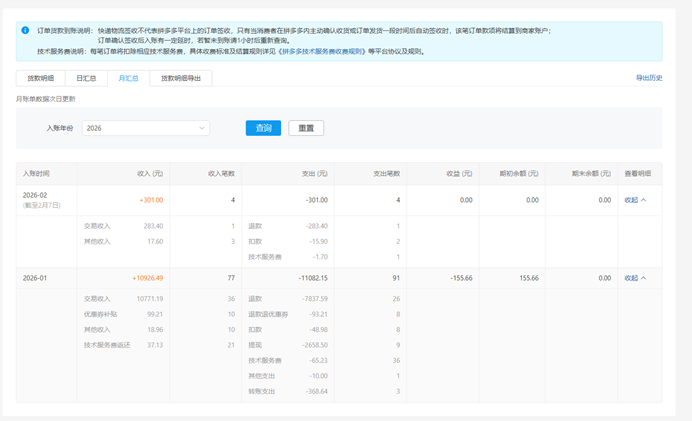This screenshot has height=421, width=692.
Task: Click the 2026-01 收入 amount +10926.49
Action: [x=147, y=278]
